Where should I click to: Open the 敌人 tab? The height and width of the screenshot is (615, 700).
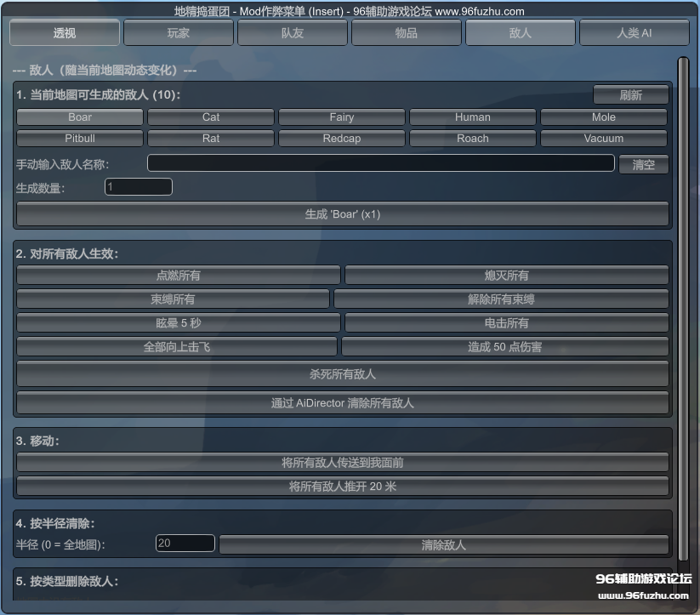pyautogui.click(x=521, y=32)
